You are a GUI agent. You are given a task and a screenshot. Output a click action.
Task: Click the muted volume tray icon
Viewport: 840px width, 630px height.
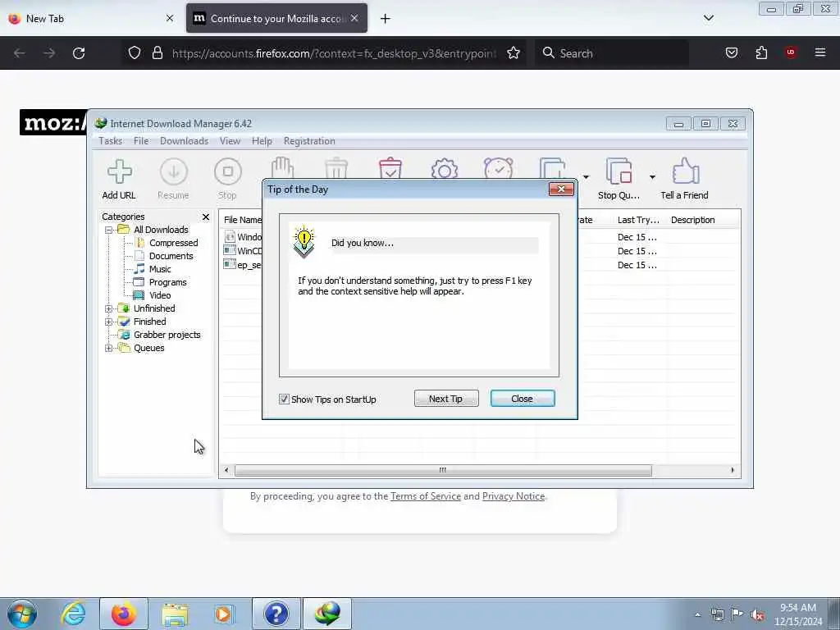757,614
